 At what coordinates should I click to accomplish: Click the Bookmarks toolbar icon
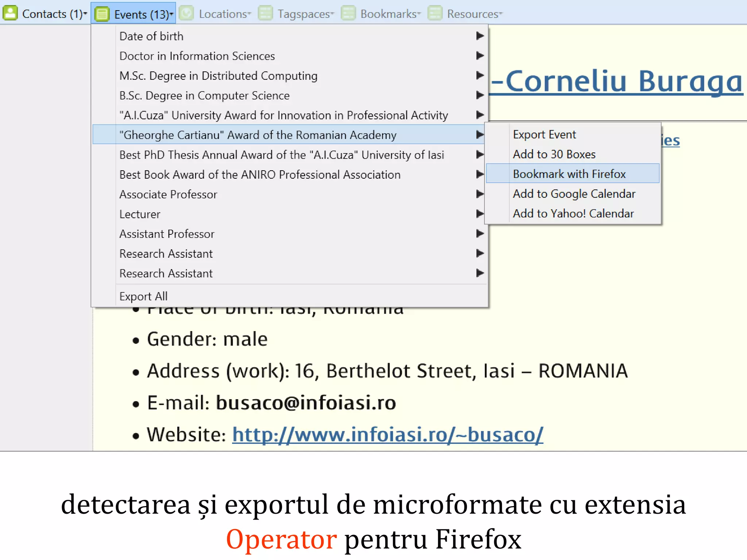(348, 13)
